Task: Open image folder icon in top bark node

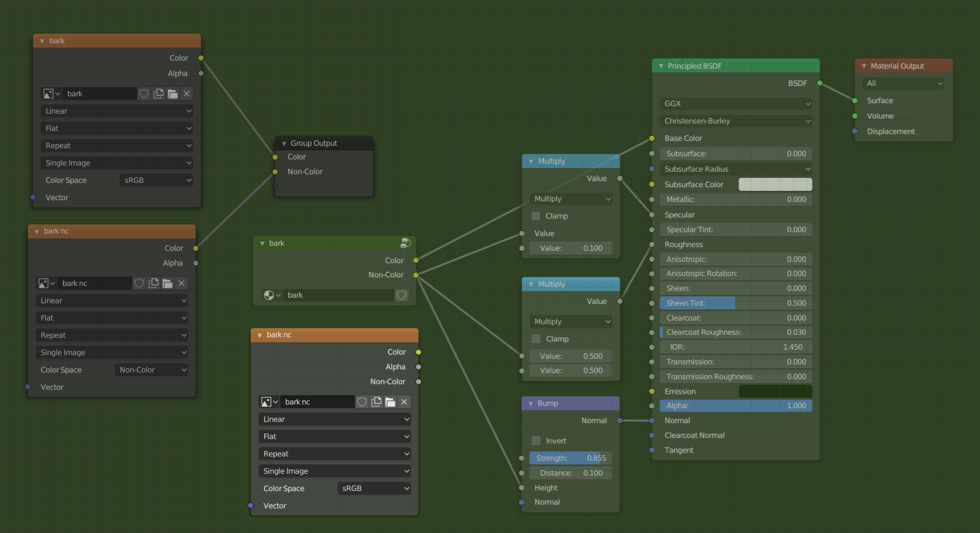Action: (173, 94)
